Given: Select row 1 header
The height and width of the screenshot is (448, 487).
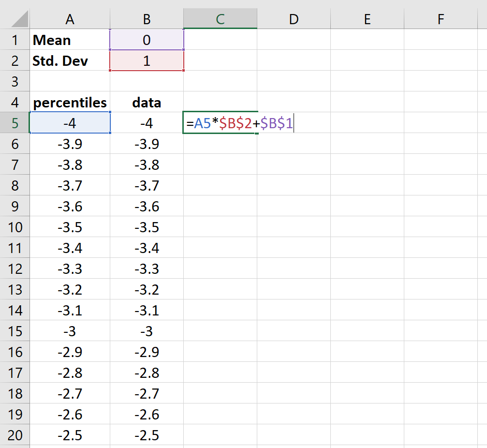Looking at the screenshot, I should [x=15, y=40].
